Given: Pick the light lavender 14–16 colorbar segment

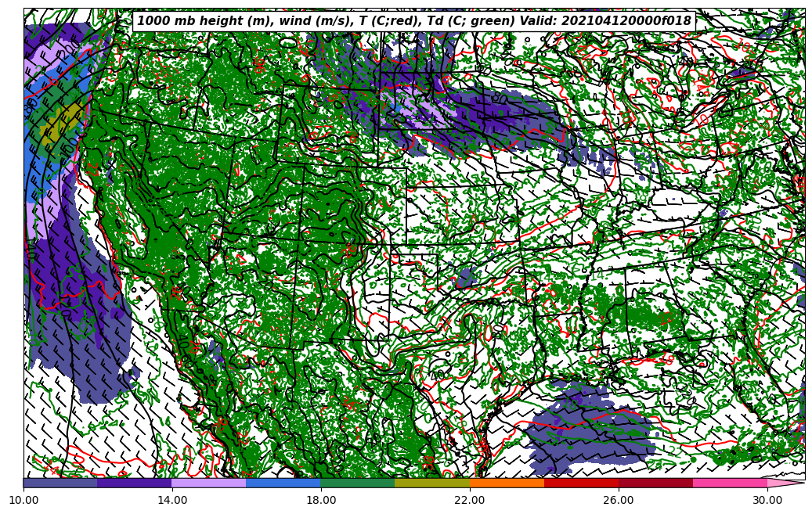Looking at the screenshot, I should [209, 483].
